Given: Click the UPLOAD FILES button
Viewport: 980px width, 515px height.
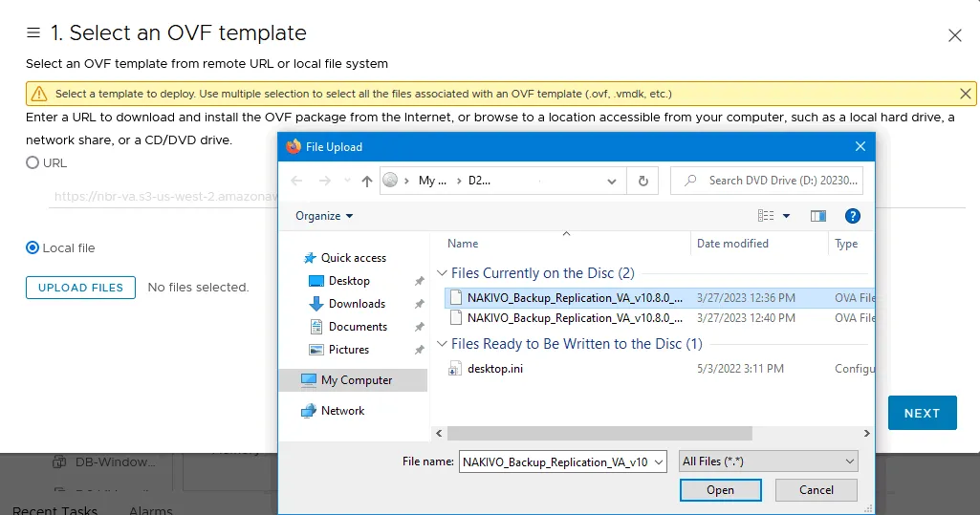Looking at the screenshot, I should (x=80, y=288).
